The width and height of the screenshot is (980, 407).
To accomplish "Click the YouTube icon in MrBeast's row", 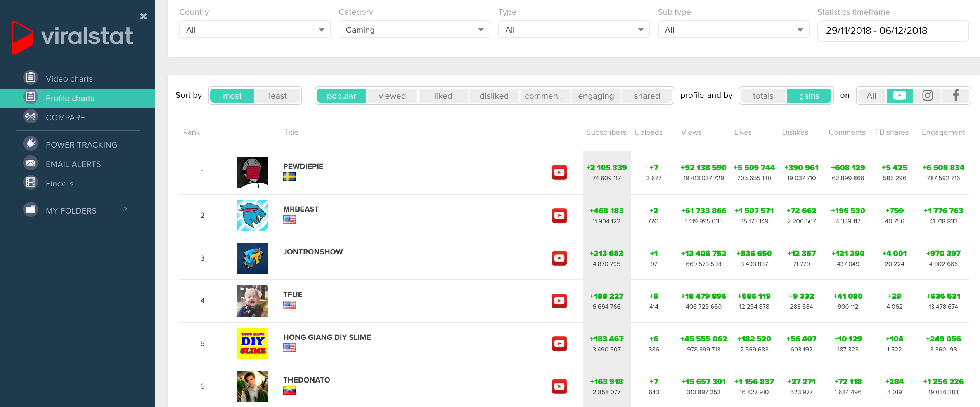I will tap(559, 216).
